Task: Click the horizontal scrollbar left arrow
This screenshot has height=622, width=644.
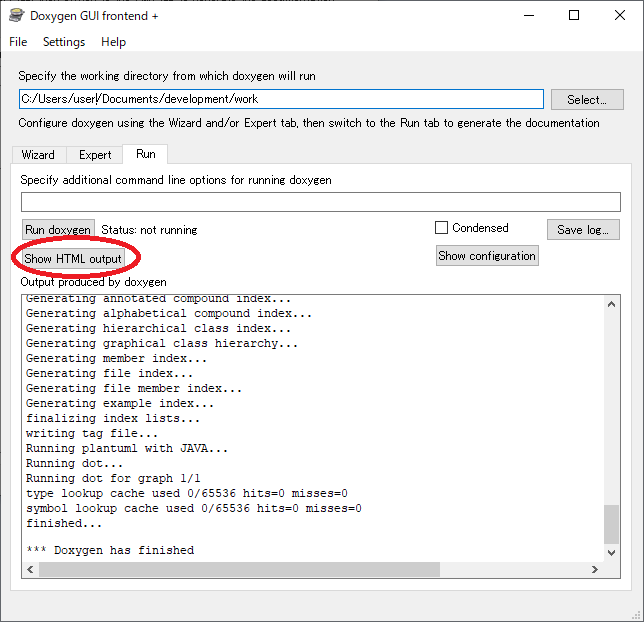Action: (30, 570)
